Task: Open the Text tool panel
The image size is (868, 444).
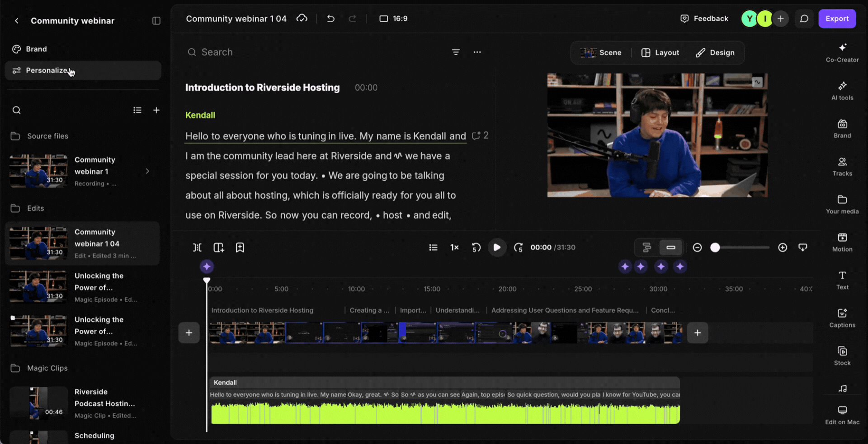Action: pos(842,280)
